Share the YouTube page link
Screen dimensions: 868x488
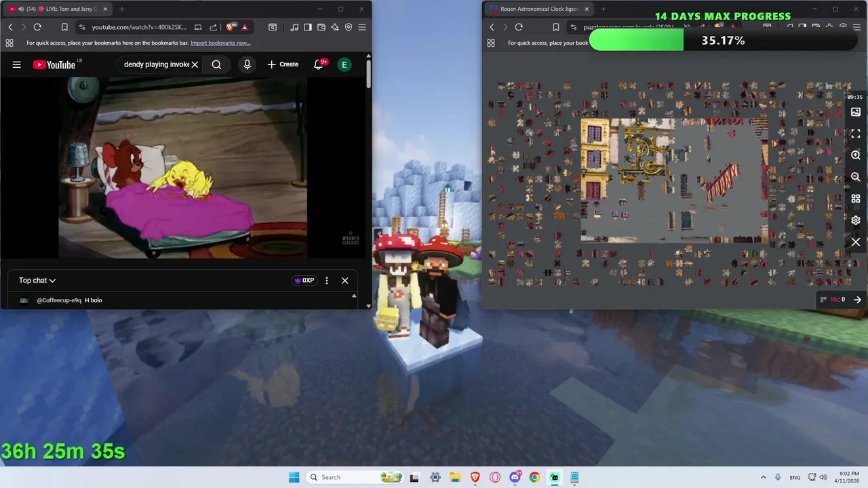coord(213,27)
